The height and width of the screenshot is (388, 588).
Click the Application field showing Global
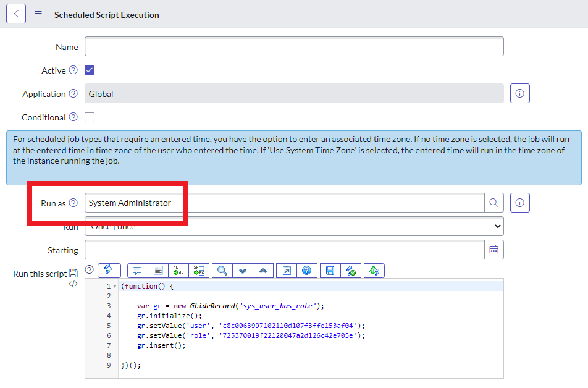pyautogui.click(x=294, y=93)
